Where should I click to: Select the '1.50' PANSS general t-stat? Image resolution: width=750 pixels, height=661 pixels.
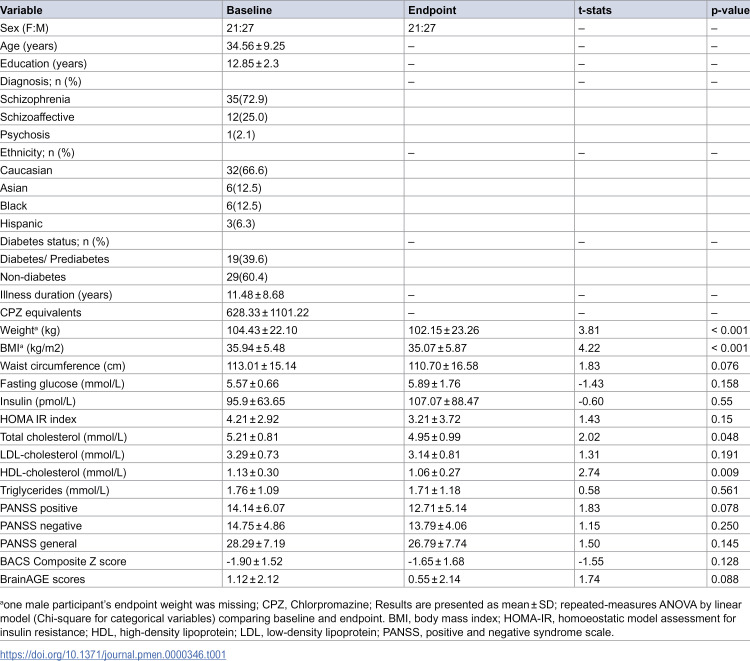(589, 543)
